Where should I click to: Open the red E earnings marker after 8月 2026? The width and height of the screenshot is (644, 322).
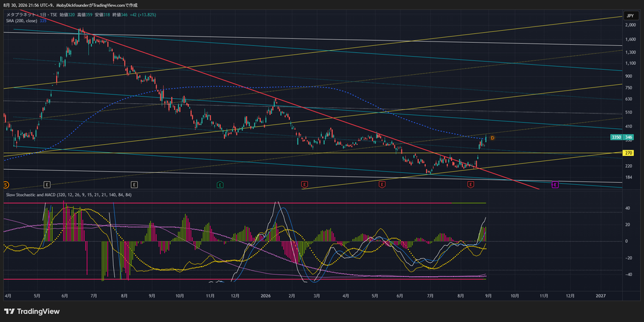(x=470, y=184)
